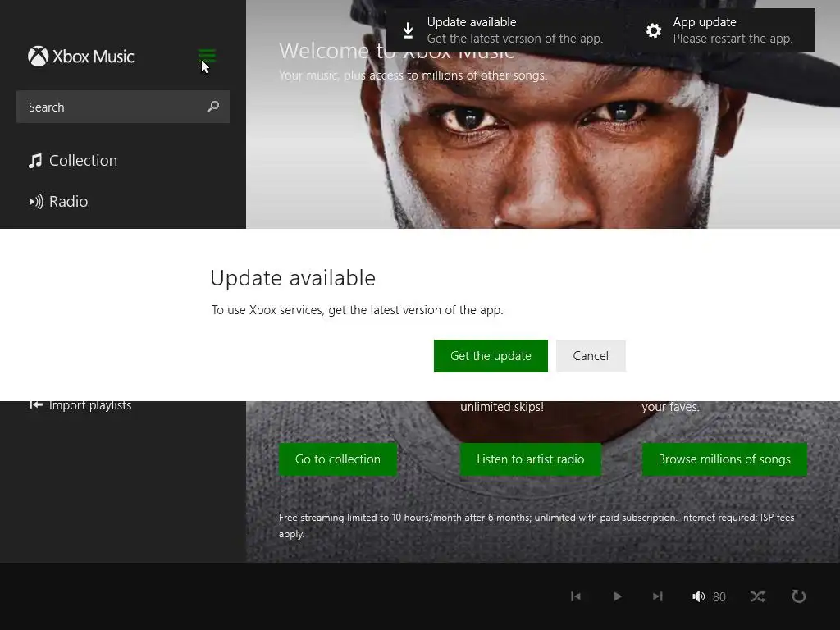
Task: Click the Import playlists arrow icon
Action: click(x=35, y=405)
